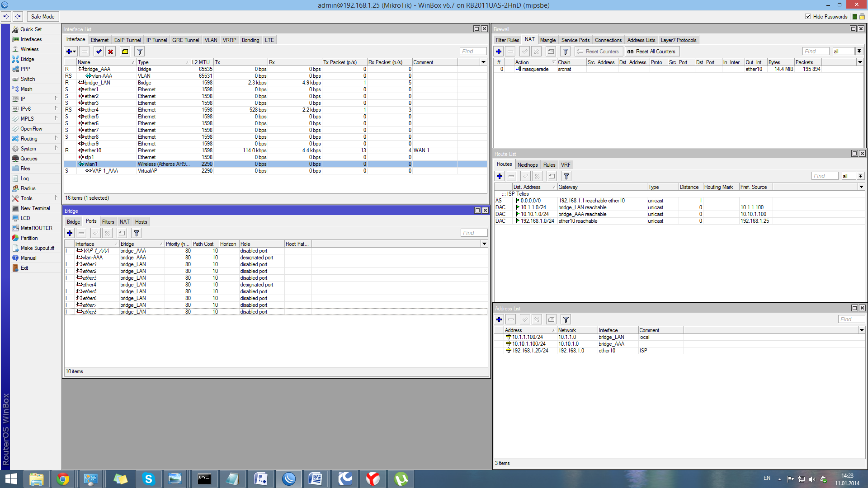Toggle Hide Passwords checkbox
Viewport: 868px width, 488px height.
coord(808,17)
